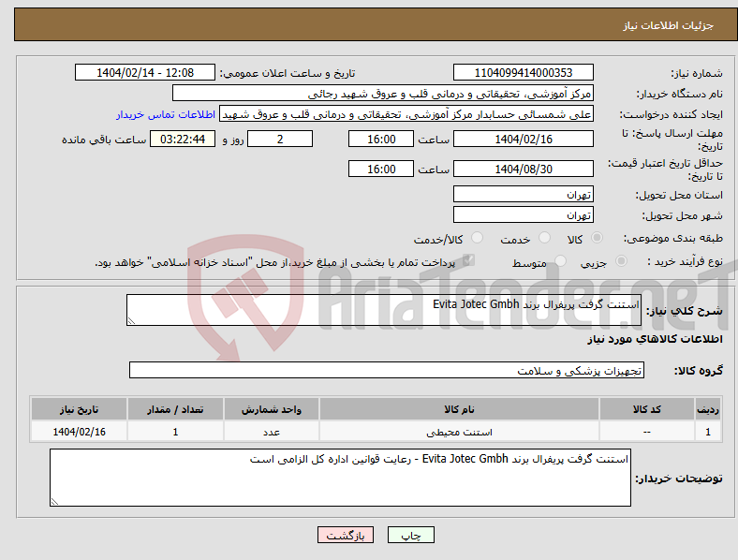Click the remaining days field showing 2
This screenshot has height=560, width=738.
(280, 139)
